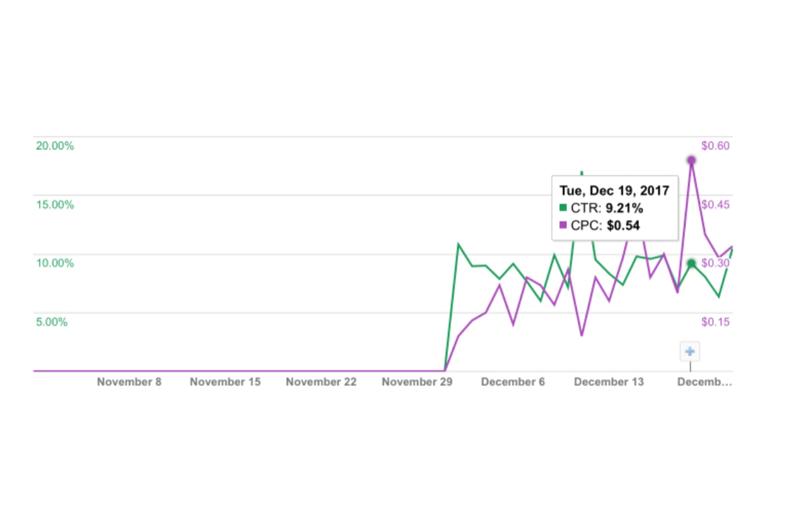Select the CTR value 9.21% in tooltip
The width and height of the screenshot is (798, 532).
[x=624, y=208]
